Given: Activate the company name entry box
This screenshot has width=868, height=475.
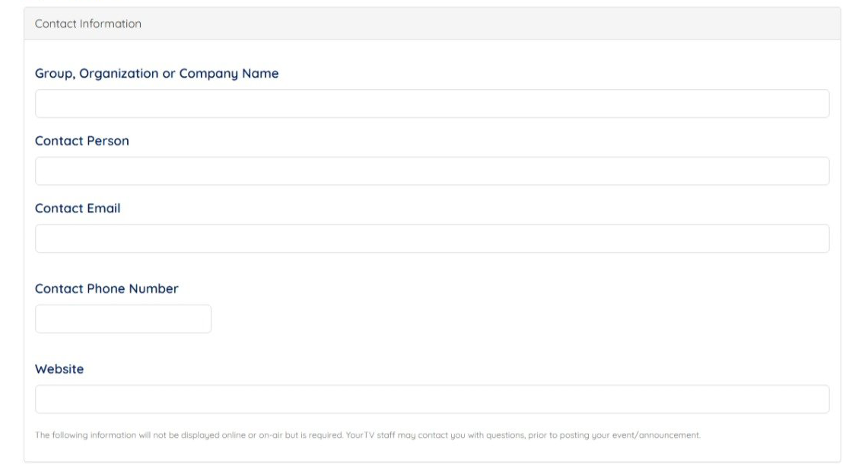Looking at the screenshot, I should point(432,104).
